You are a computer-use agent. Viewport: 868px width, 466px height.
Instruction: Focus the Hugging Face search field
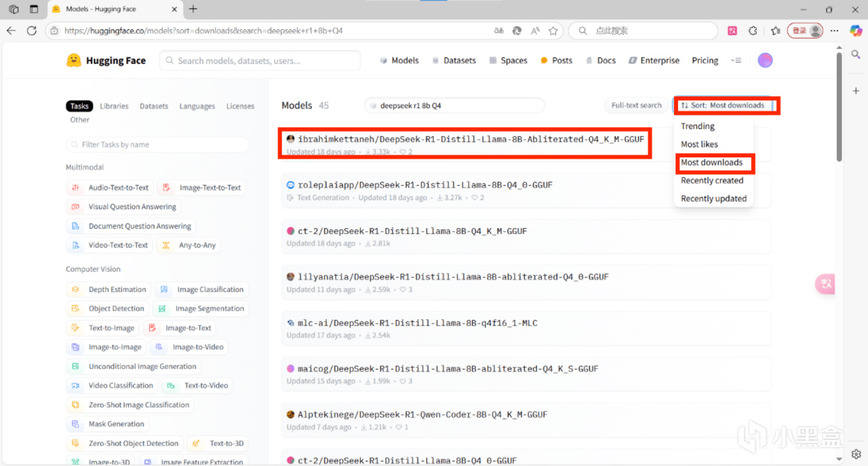tap(260, 60)
